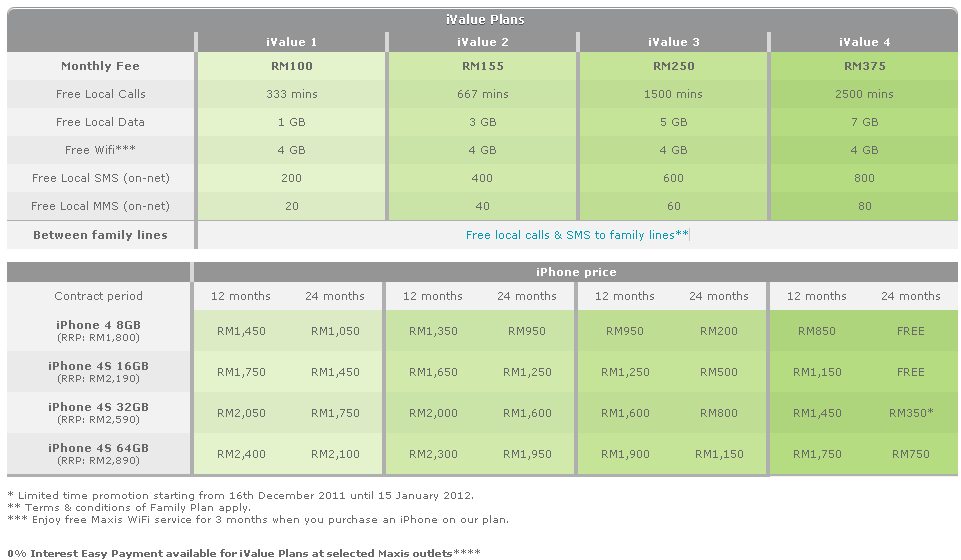Click the limited time promotion footnote
The image size is (961, 560).
click(240, 495)
